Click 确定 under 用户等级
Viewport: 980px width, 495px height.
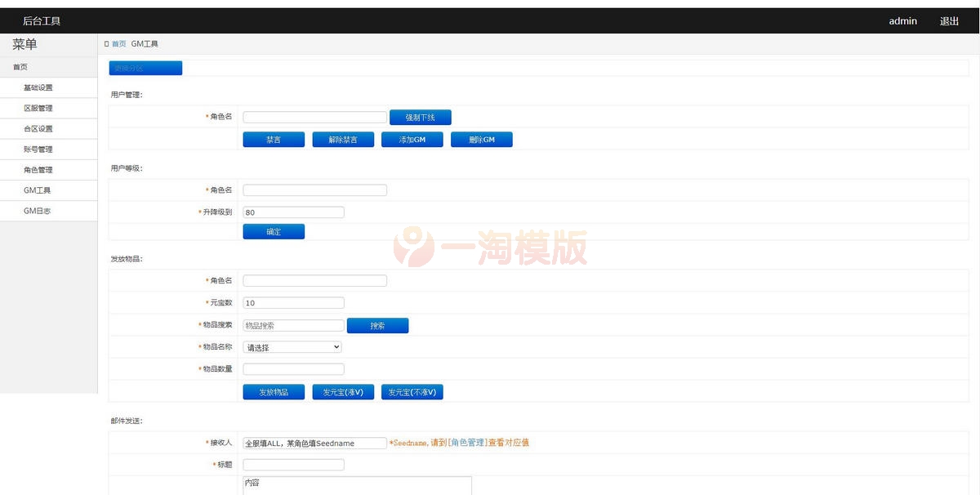274,231
